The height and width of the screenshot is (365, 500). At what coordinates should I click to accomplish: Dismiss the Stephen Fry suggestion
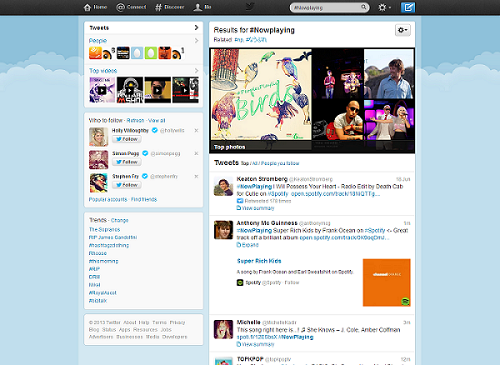196,176
